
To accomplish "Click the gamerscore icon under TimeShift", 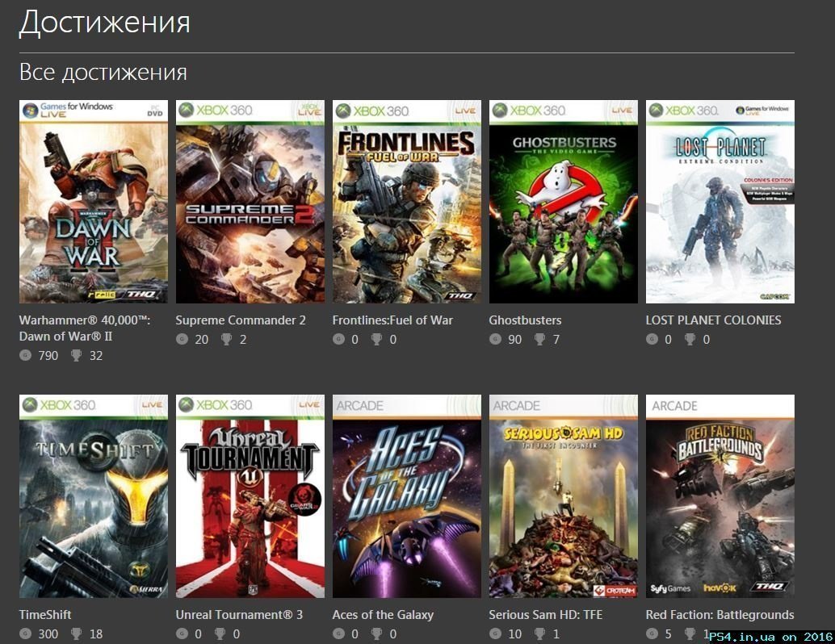I will point(26,634).
